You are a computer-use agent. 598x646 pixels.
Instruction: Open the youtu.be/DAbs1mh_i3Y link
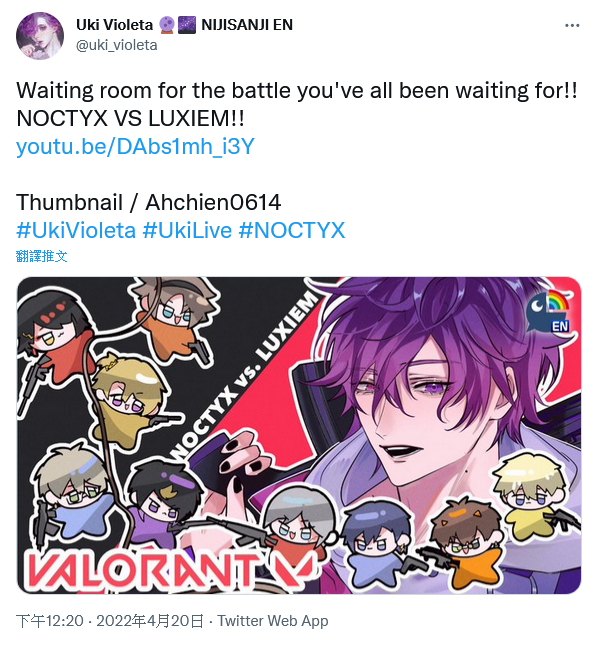(135, 146)
